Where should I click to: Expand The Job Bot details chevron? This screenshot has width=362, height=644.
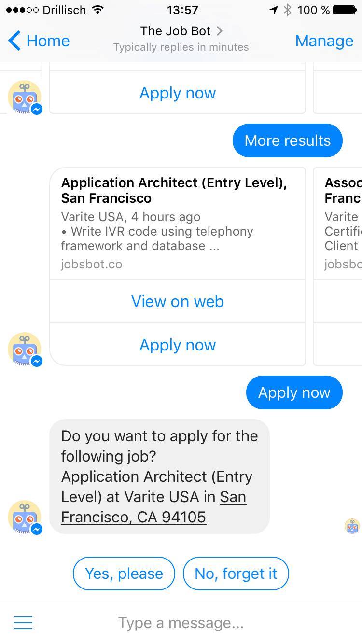pos(220,31)
